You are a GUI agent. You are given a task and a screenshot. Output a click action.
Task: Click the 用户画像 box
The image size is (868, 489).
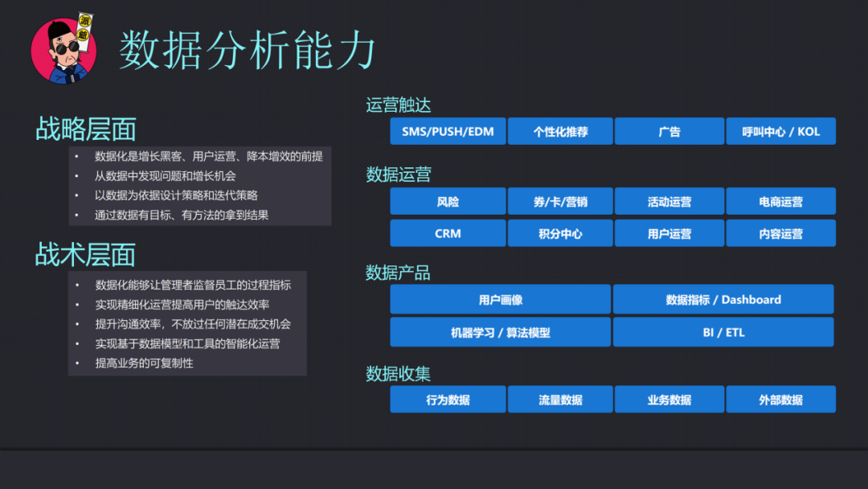(501, 299)
